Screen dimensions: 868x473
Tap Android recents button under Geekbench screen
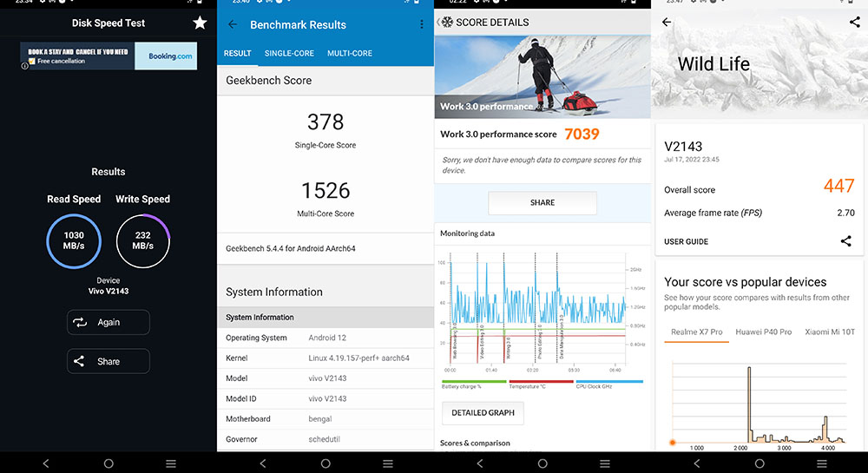(x=387, y=463)
